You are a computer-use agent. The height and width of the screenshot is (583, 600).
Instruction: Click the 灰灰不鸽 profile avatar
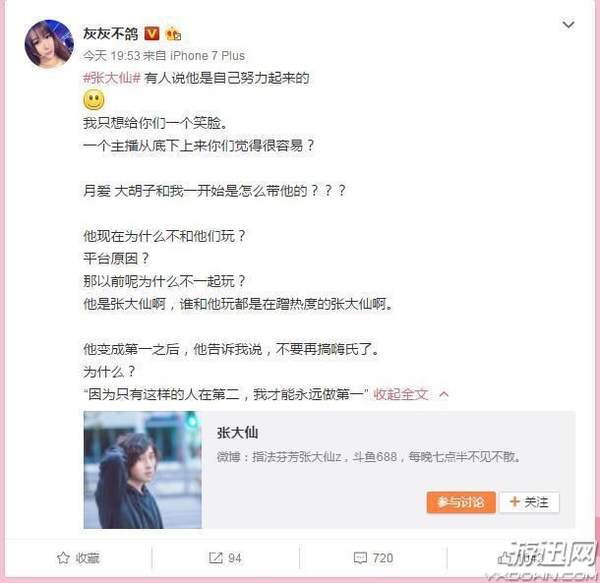pyautogui.click(x=49, y=44)
